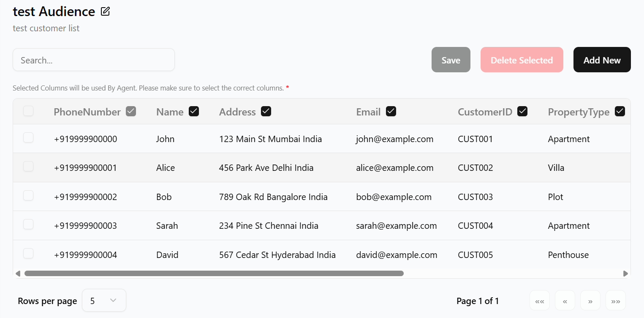
Task: Uncheck the PropertyType column checkbox
Action: (x=620, y=111)
